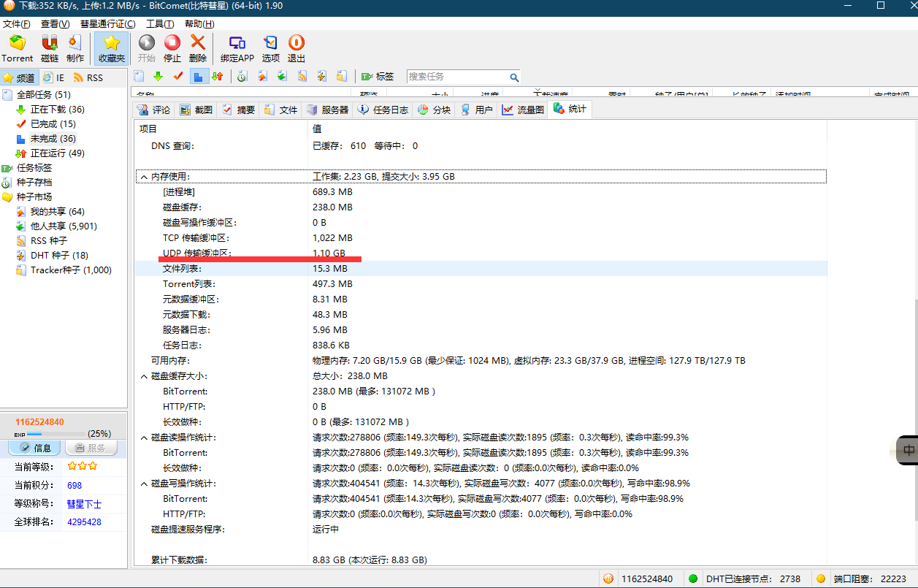Viewport: 918px width, 588px height.
Task: Open the 分块 pieces tab
Action: (x=435, y=110)
